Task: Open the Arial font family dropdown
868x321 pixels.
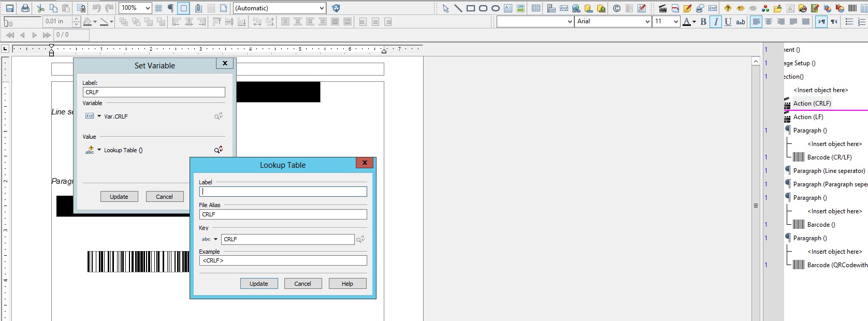Action: pyautogui.click(x=647, y=22)
